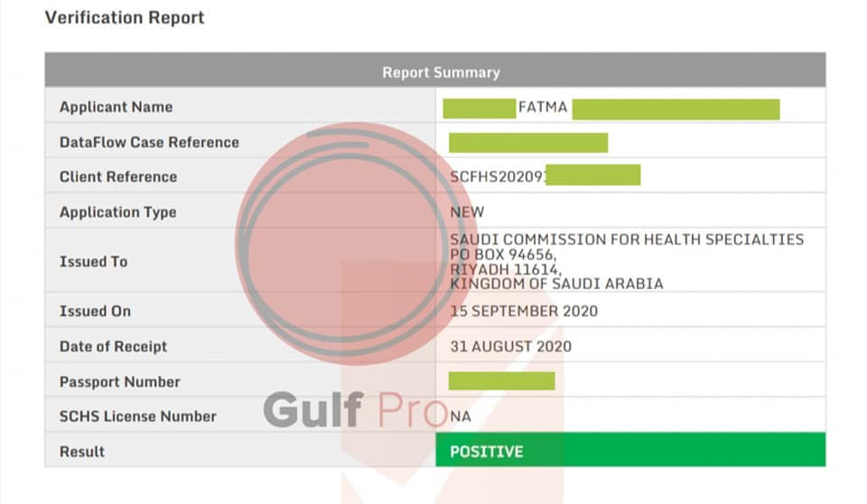Select the SCFHS client reference value

(x=545, y=176)
